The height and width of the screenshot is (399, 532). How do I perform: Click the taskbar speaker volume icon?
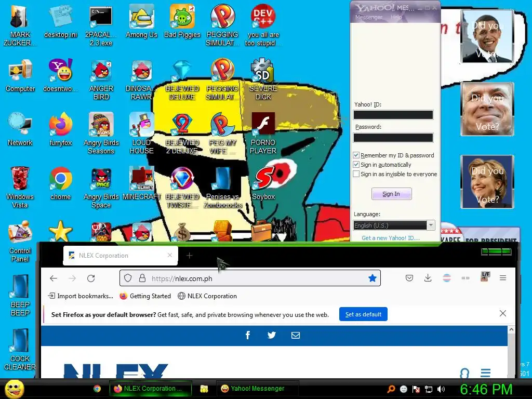(441, 389)
